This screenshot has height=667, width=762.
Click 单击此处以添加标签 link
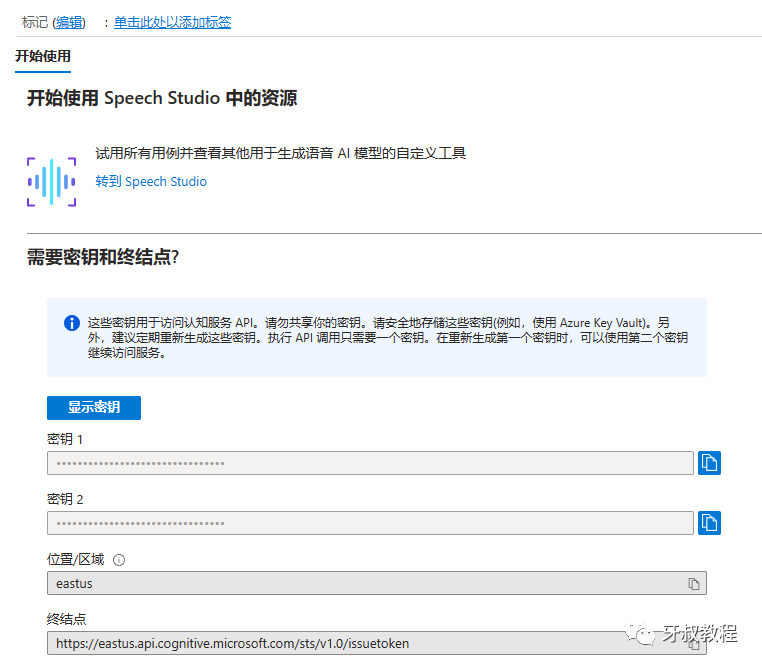pyautogui.click(x=173, y=22)
